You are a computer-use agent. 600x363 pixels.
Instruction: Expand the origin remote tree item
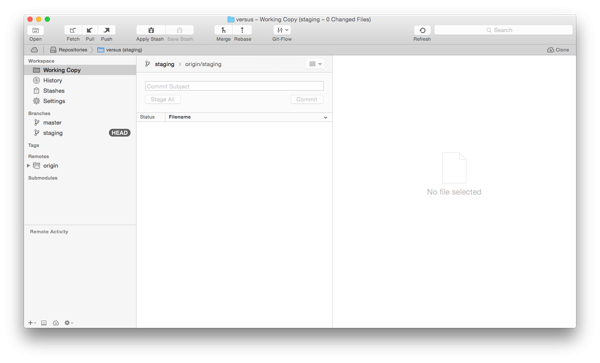point(28,166)
